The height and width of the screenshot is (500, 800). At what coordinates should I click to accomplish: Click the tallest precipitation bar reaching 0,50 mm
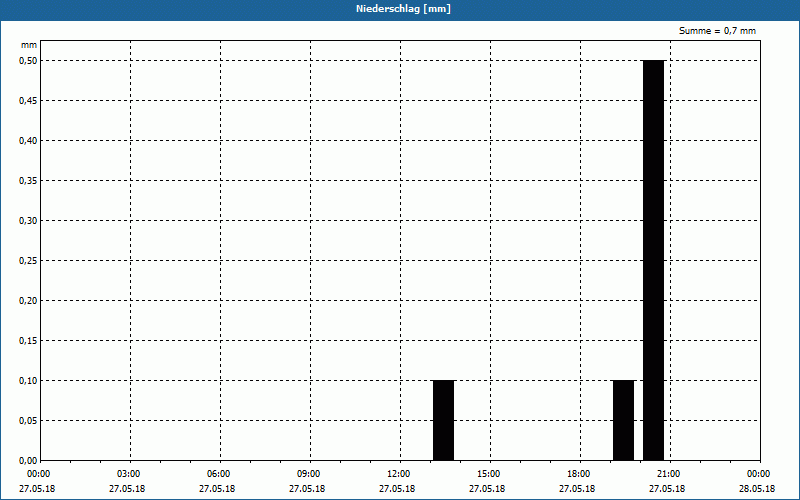(653, 260)
